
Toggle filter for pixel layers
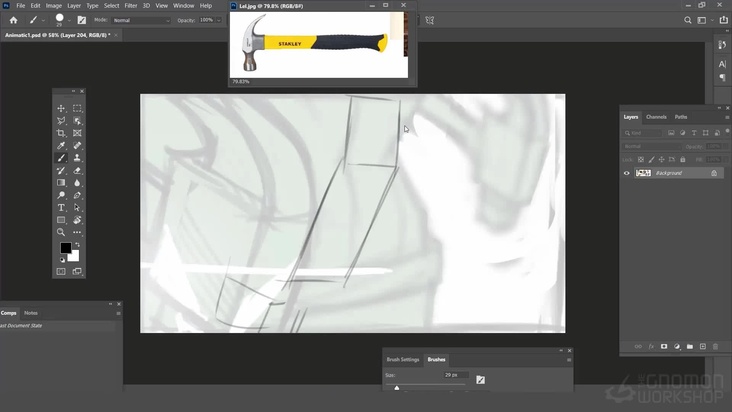(x=671, y=133)
